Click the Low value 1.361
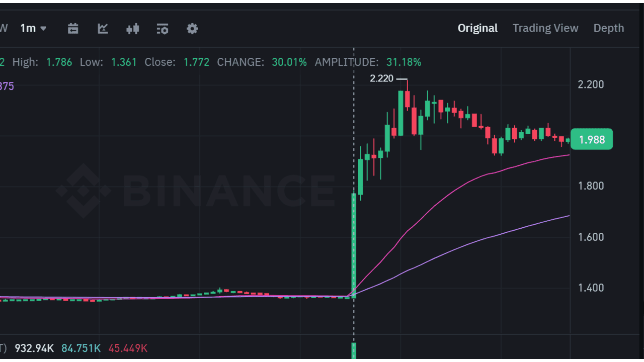 [x=124, y=62]
